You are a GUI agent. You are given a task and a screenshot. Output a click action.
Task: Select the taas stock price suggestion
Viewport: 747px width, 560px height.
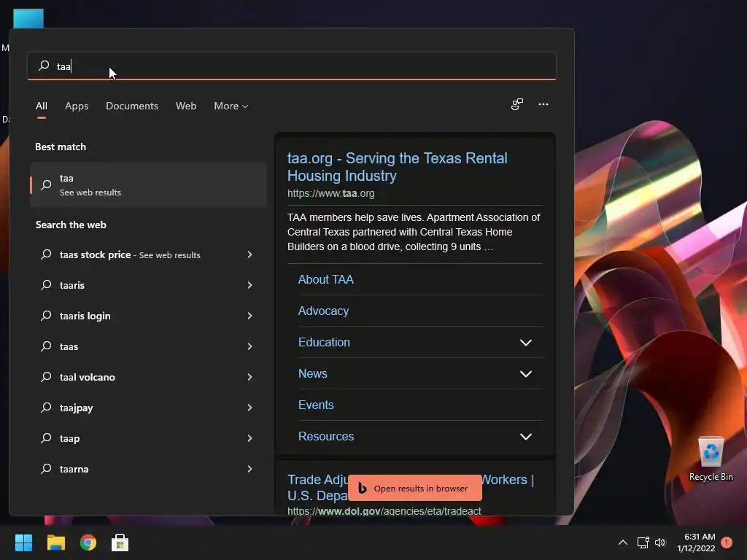click(148, 254)
